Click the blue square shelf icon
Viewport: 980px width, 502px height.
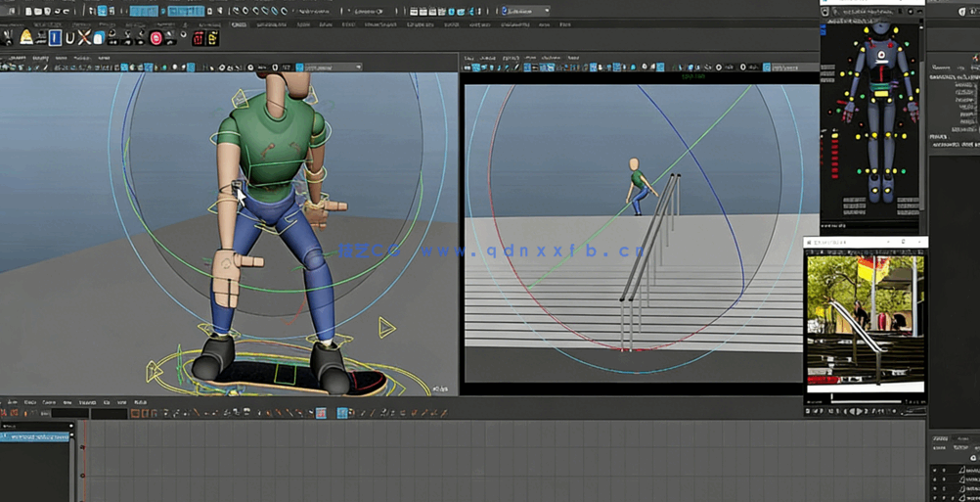[x=55, y=38]
